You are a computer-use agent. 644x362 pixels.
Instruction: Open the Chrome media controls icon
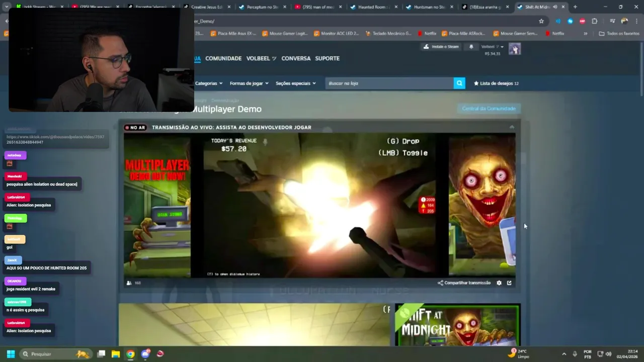[x=612, y=21]
